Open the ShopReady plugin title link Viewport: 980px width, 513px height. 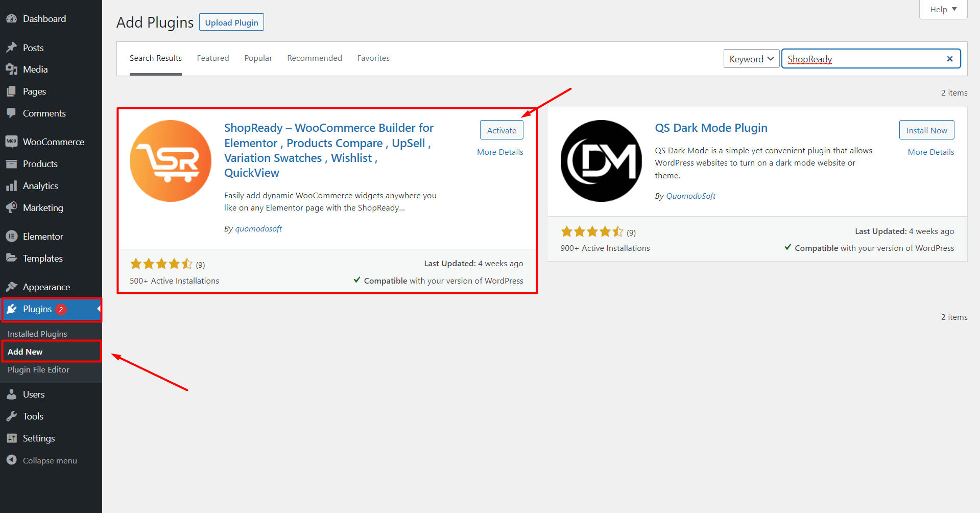click(x=330, y=150)
